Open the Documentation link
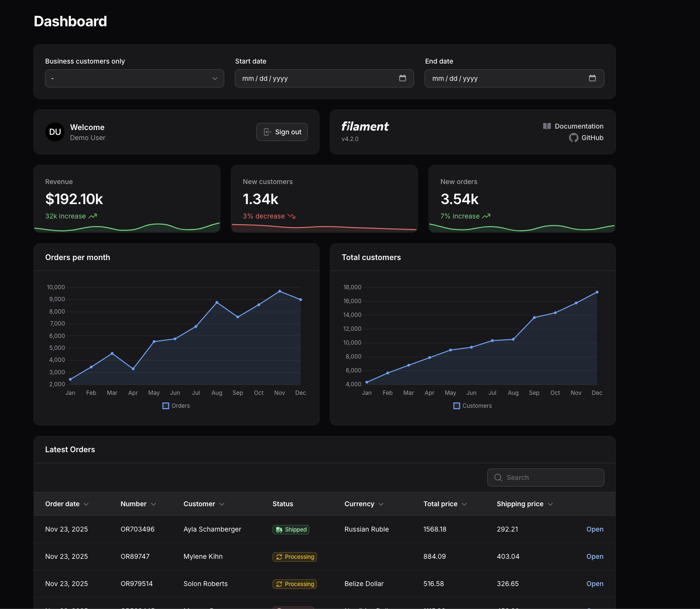This screenshot has height=609, width=700. [x=579, y=126]
